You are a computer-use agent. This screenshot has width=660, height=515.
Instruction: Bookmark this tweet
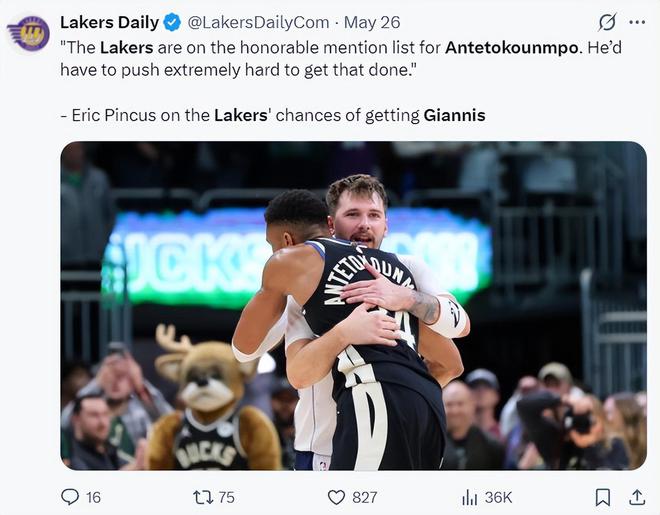603,497
